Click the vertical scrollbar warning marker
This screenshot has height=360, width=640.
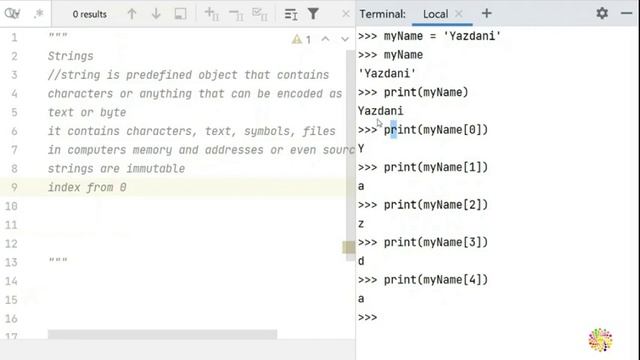point(348,247)
